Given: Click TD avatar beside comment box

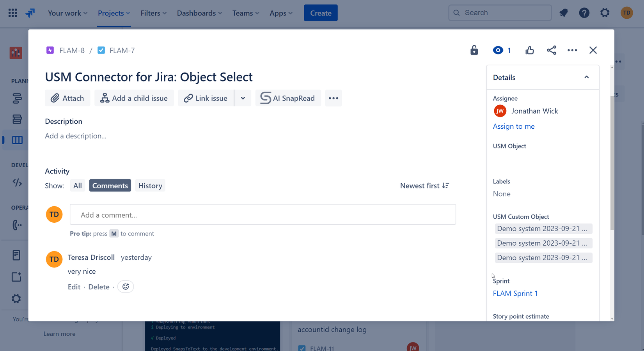Looking at the screenshot, I should 54,214.
